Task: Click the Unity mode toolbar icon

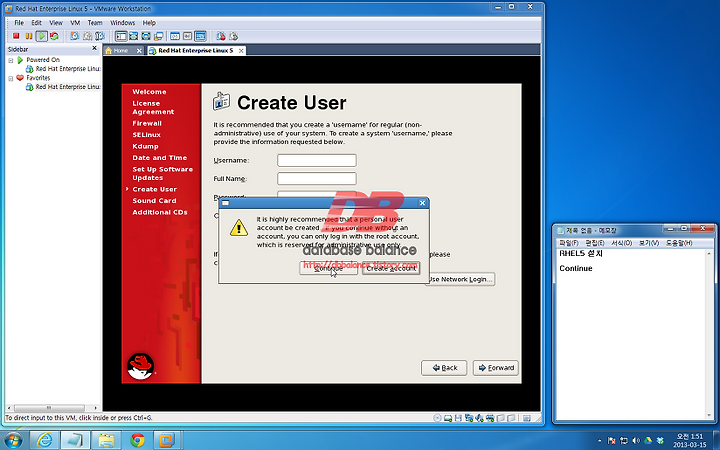Action: (x=158, y=36)
